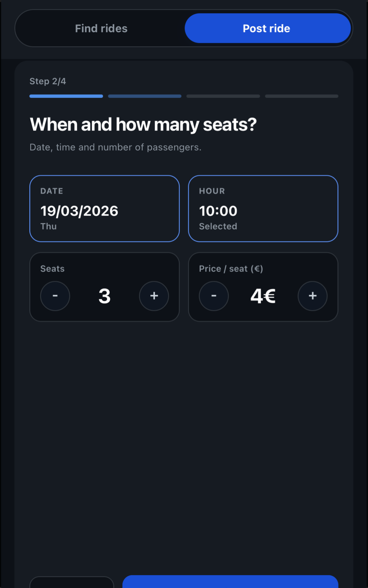This screenshot has width=368, height=588.
Task: Click the Step 2/4 indicator label
Action: coord(48,81)
